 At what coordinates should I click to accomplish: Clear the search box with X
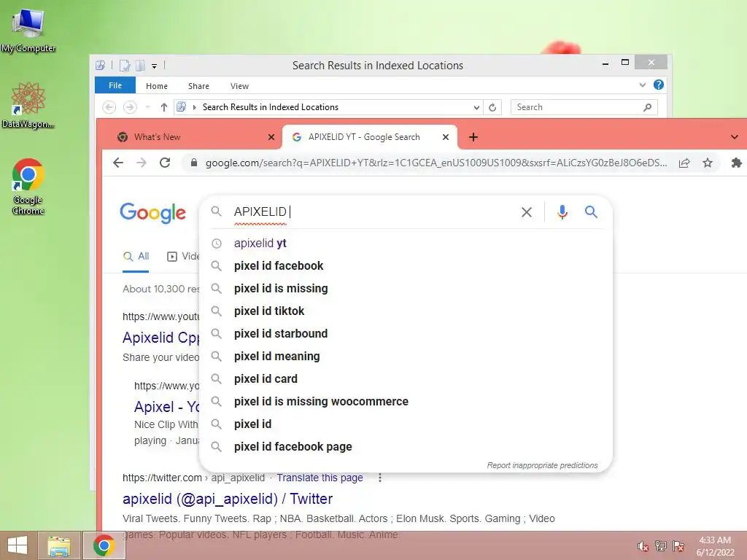point(527,212)
